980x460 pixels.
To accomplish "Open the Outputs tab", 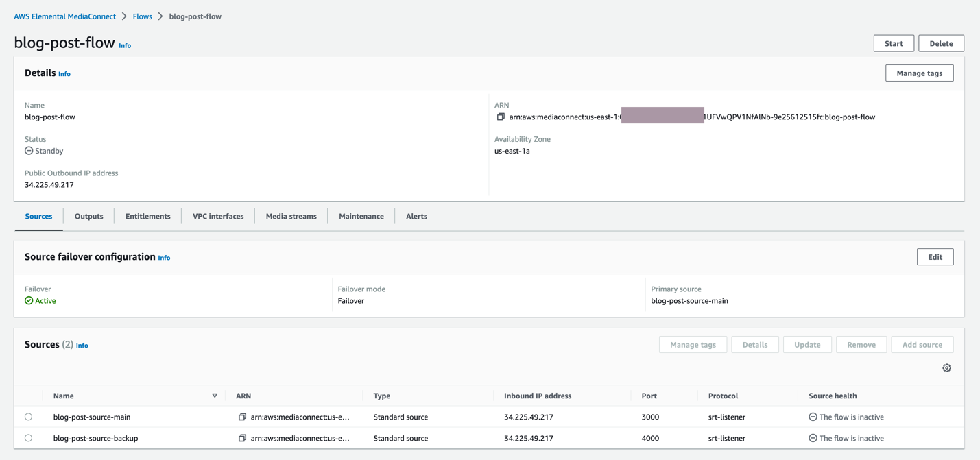I will (x=89, y=216).
